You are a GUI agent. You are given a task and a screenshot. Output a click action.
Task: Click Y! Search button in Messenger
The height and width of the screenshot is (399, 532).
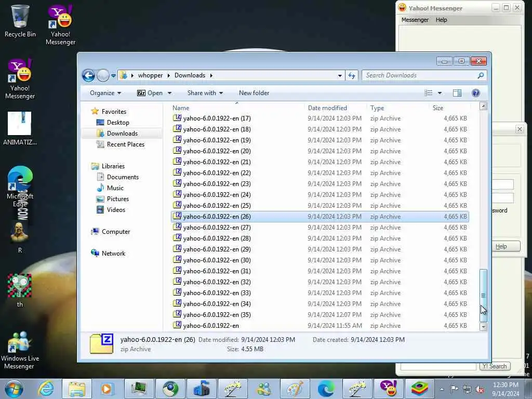coord(495,366)
